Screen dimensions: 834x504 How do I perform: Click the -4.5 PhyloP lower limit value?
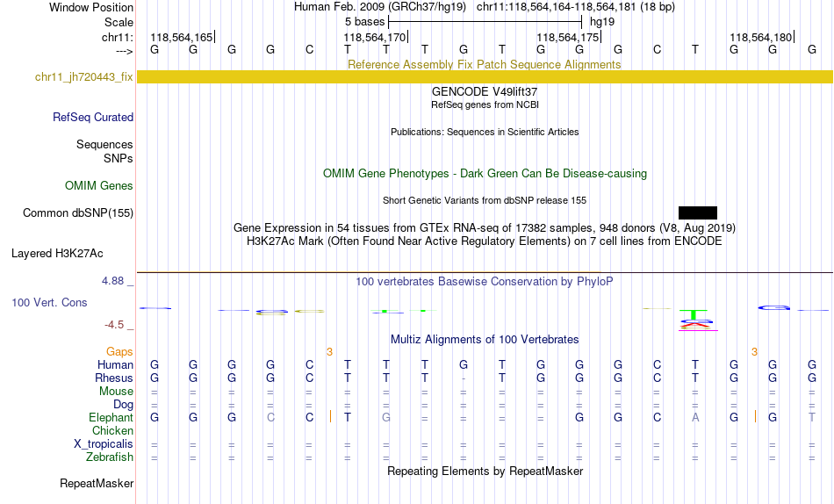(x=114, y=325)
